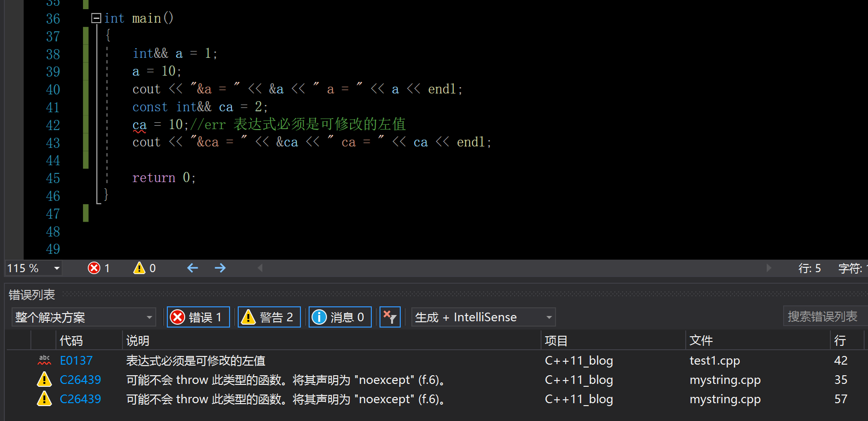Go to next issue with right arrow
The image size is (868, 421).
click(x=220, y=268)
